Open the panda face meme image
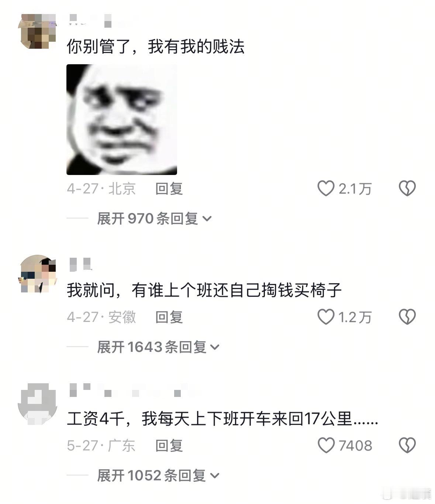This screenshot has width=435, height=504. tap(122, 119)
